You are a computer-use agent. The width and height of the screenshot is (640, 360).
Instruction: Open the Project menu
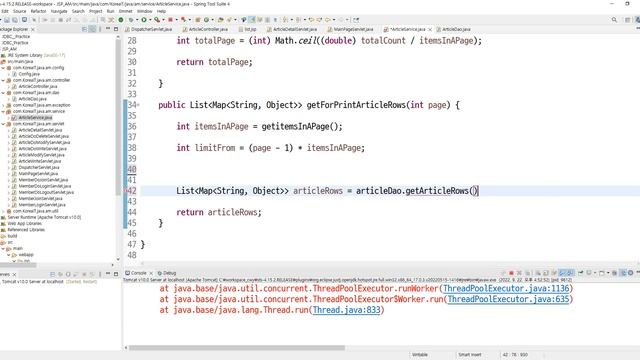(x=96, y=11)
